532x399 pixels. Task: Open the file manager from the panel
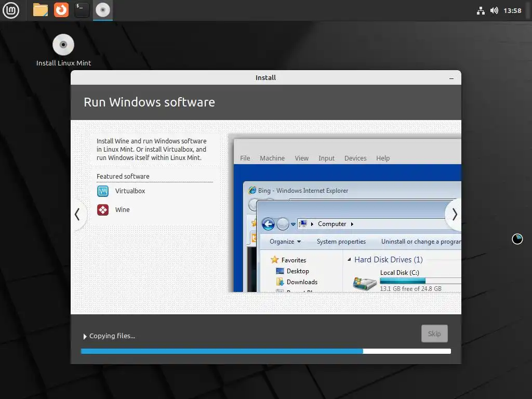coord(41,10)
